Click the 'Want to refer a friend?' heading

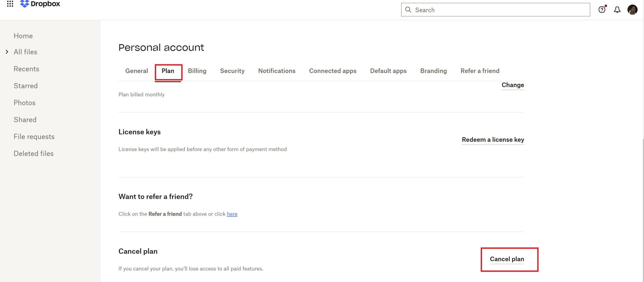[156, 197]
